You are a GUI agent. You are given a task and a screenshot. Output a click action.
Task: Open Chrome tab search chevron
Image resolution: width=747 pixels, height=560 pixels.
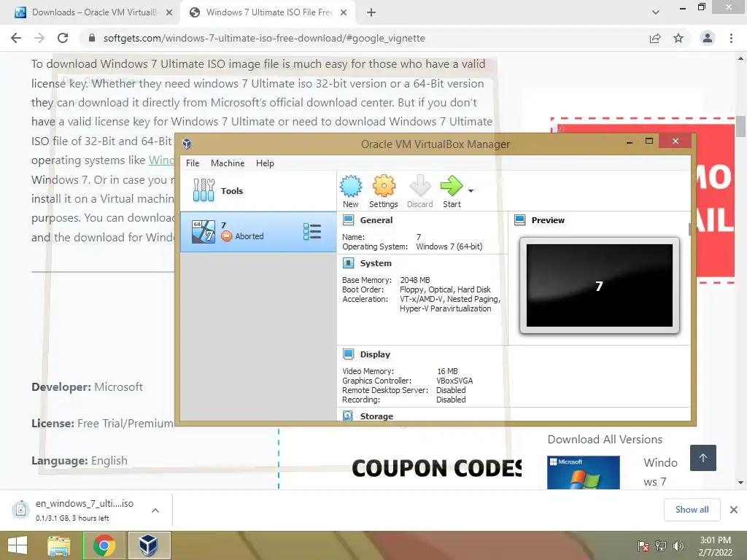(656, 12)
